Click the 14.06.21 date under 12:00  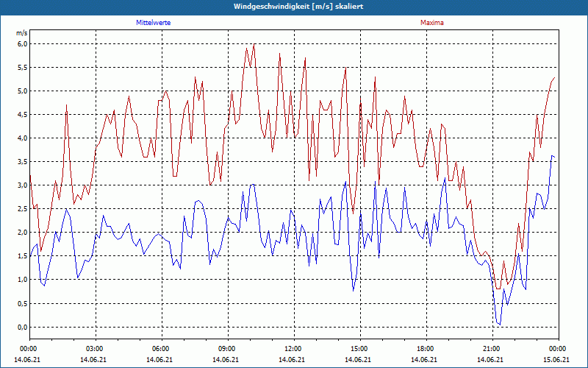(x=292, y=359)
